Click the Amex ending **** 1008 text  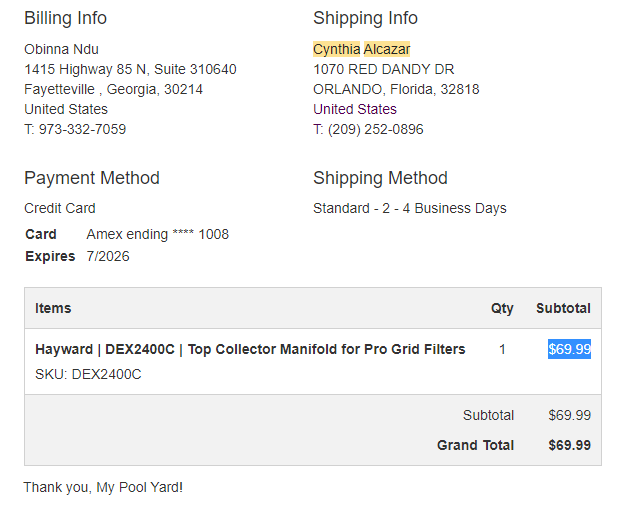[158, 234]
